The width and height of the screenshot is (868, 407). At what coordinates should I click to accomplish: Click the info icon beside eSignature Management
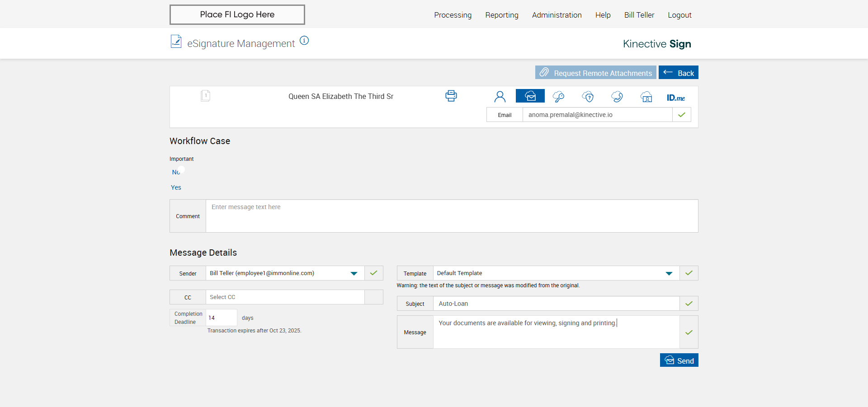tap(304, 41)
